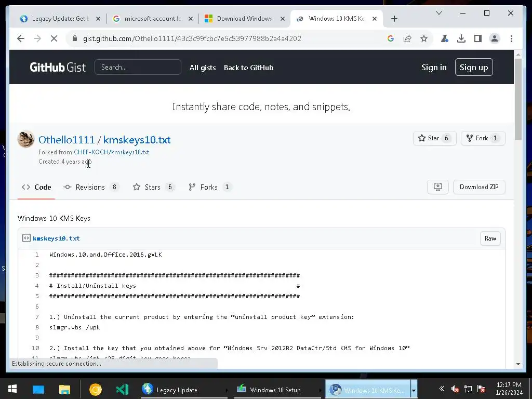Close the Windows 10 KMS Keys tab

coord(374,19)
